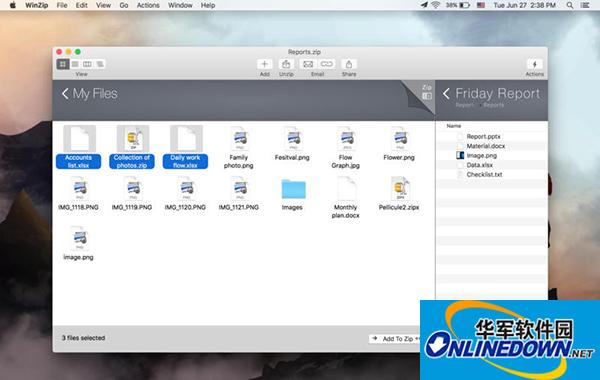600x380 pixels.
Task: Click the Email envelope icon
Action: coord(308,64)
